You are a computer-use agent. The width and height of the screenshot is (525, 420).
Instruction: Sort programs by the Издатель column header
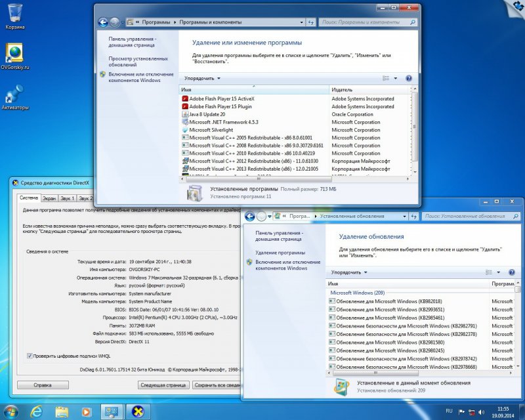tap(369, 90)
